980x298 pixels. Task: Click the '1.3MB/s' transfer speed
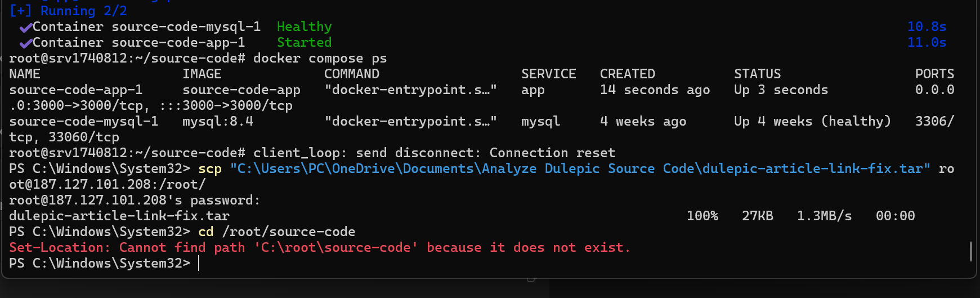click(825, 216)
